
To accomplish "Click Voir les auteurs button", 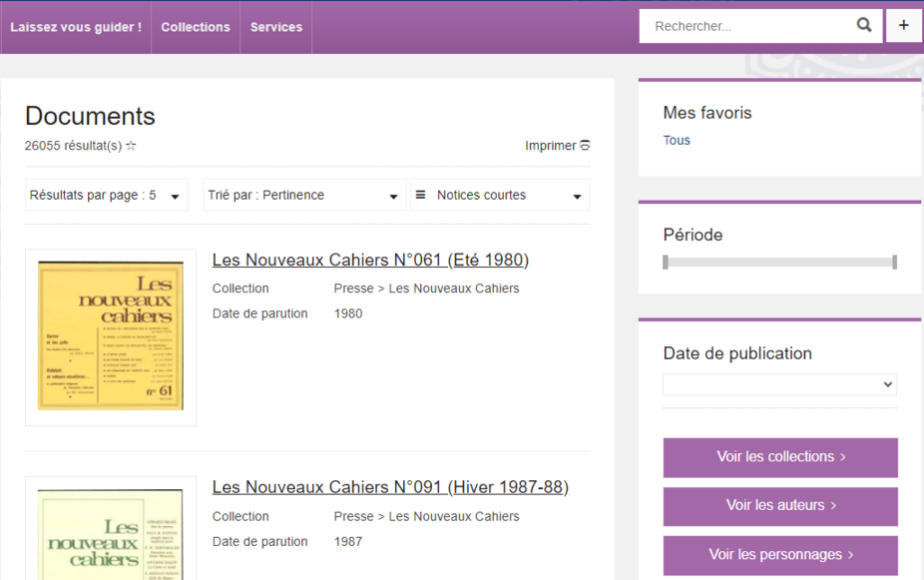I will (x=780, y=506).
